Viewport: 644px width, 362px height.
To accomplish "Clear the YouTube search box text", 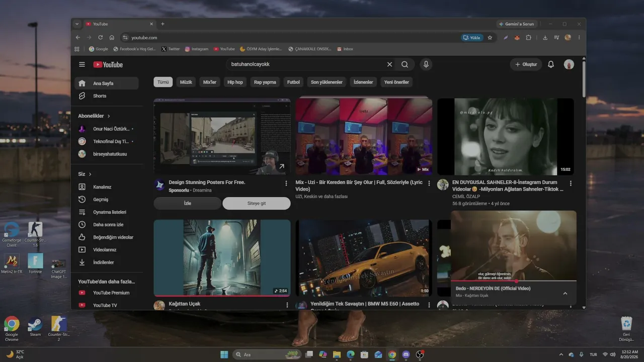I will click(389, 64).
